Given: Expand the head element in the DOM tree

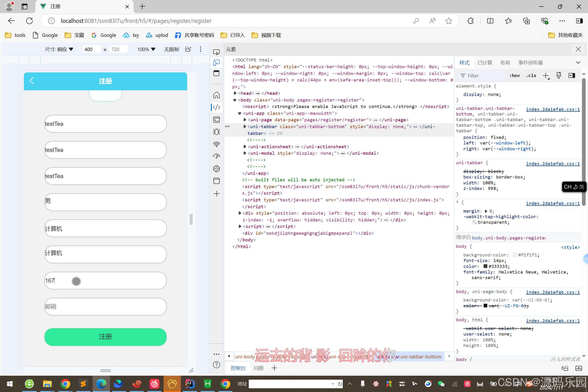Looking at the screenshot, I should click(235, 93).
